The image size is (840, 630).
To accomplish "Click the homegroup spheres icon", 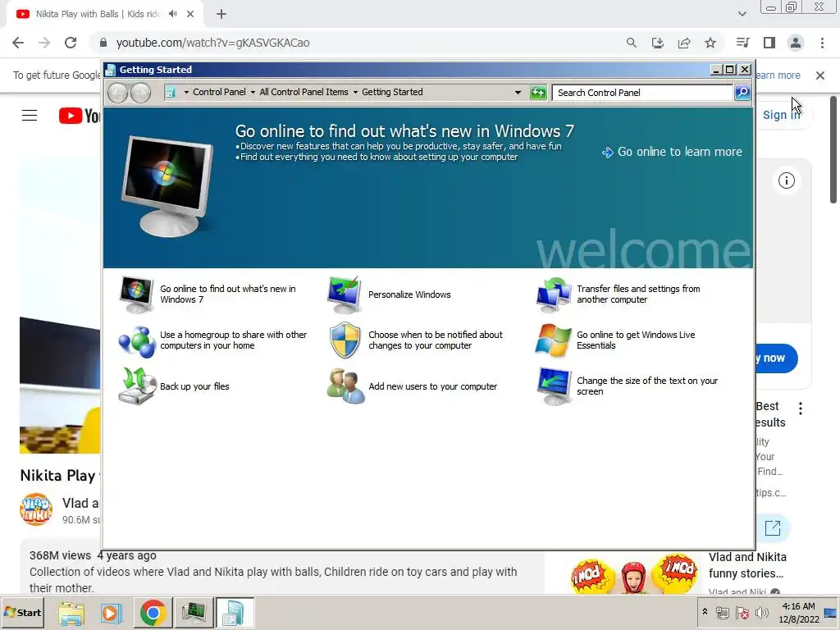I will coord(137,340).
